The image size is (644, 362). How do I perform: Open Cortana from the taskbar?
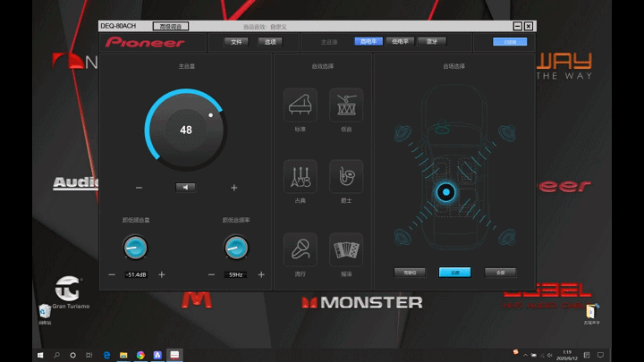coord(72,355)
